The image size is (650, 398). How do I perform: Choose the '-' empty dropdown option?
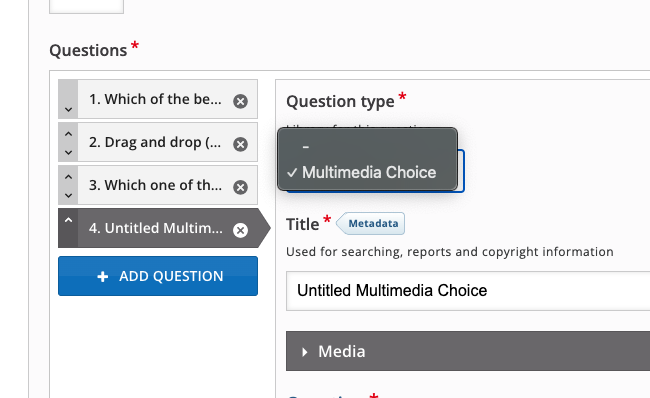point(367,146)
